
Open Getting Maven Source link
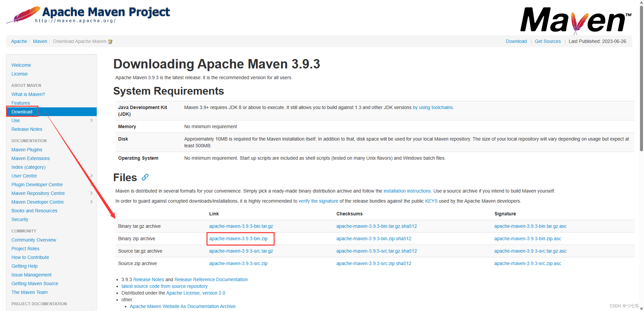tap(35, 283)
